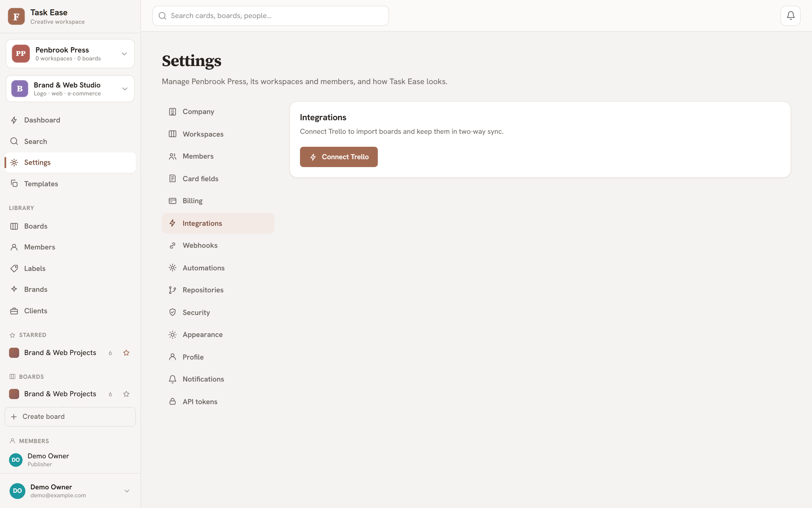Click the Dashboard lightning icon
Image resolution: width=812 pixels, height=508 pixels.
(x=14, y=120)
